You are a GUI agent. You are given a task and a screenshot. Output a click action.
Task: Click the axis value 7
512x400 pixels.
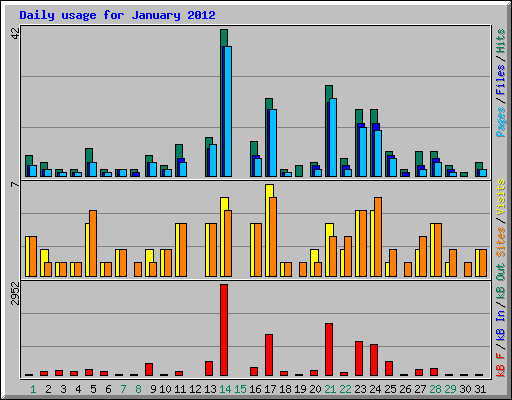[15, 184]
